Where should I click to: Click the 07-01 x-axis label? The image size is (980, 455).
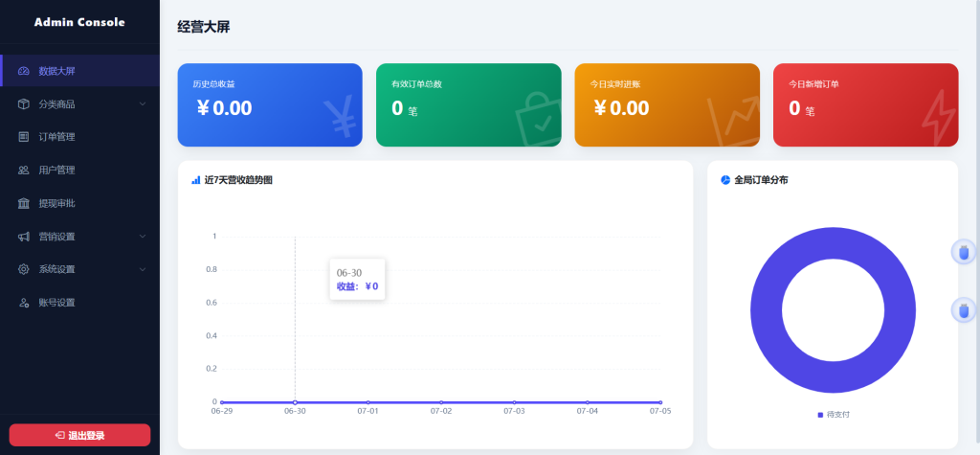[368, 412]
